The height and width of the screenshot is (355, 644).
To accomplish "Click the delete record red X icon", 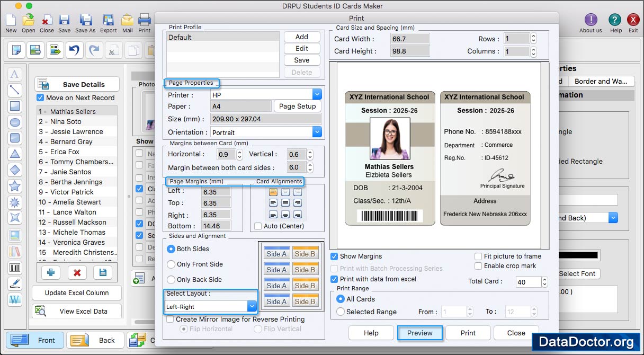I will click(x=77, y=272).
